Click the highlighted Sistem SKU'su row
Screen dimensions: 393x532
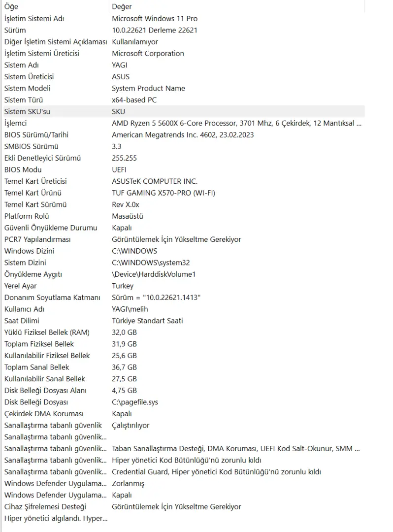183,112
